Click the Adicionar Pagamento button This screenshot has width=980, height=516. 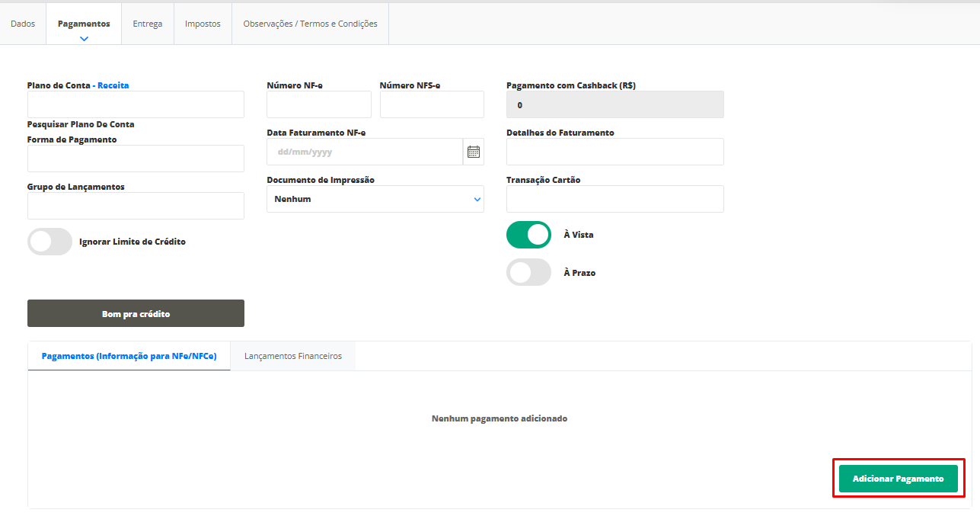898,479
